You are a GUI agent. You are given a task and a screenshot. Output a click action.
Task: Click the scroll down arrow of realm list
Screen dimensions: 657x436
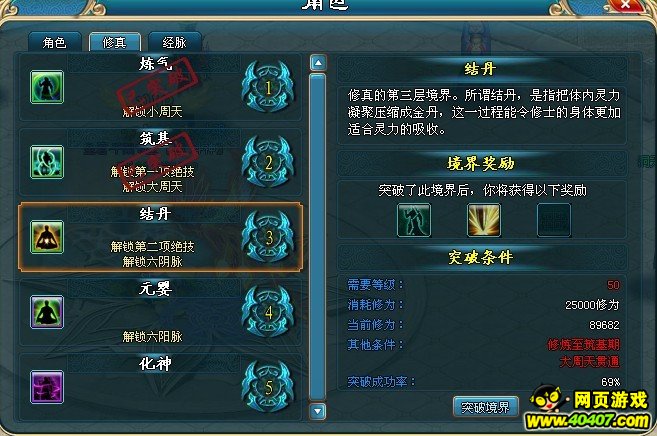pyautogui.click(x=318, y=411)
